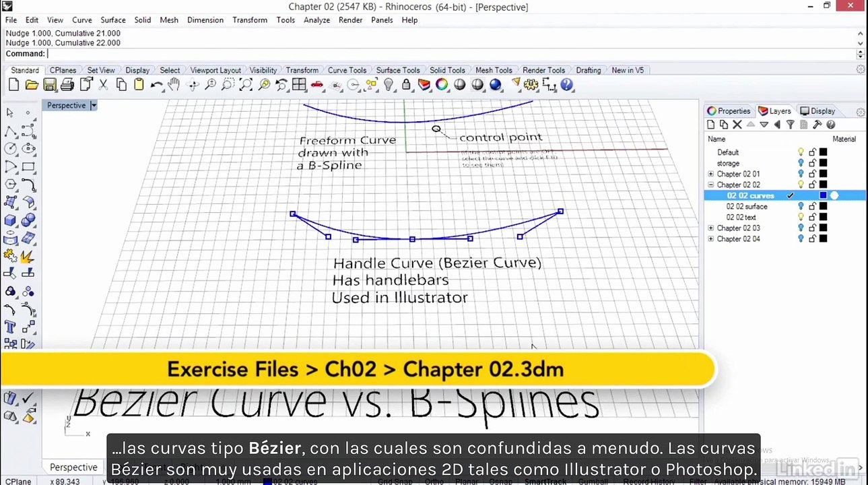Select the Polyline tool in left sidebar
This screenshot has width=868, height=485.
tap(10, 131)
